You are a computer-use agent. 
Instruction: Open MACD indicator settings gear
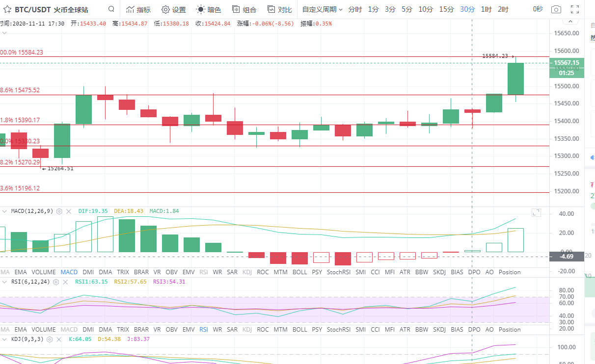click(x=59, y=211)
